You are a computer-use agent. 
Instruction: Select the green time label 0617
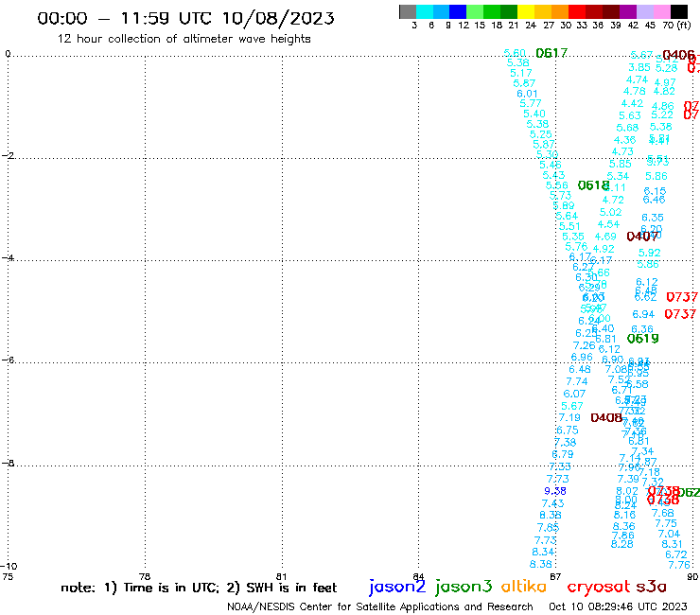[x=551, y=53]
